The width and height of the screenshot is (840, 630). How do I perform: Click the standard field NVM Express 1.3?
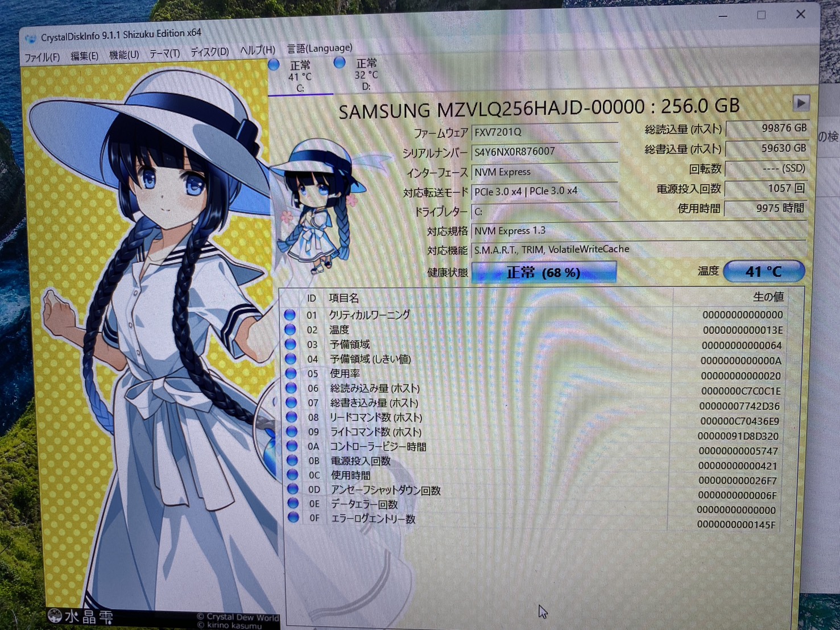coord(639,231)
